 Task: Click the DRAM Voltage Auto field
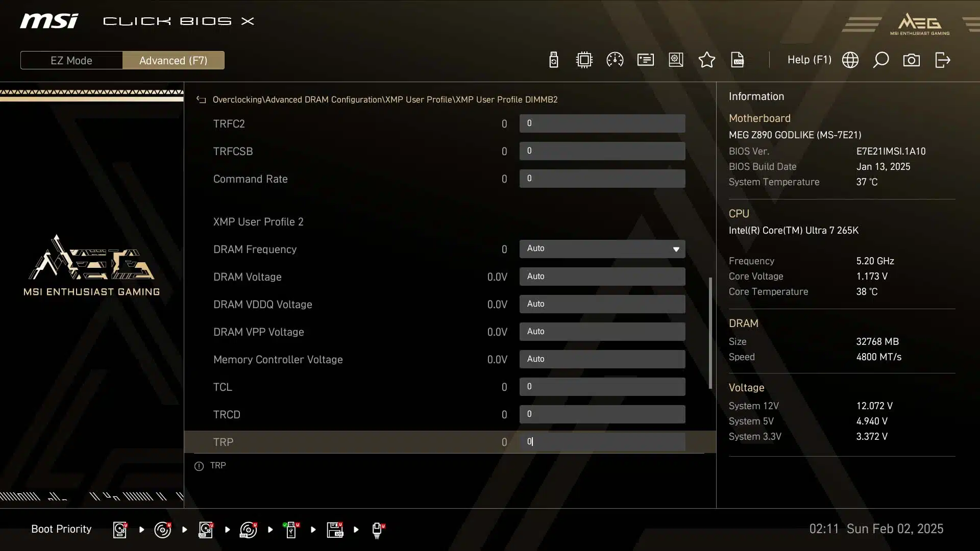pos(602,277)
